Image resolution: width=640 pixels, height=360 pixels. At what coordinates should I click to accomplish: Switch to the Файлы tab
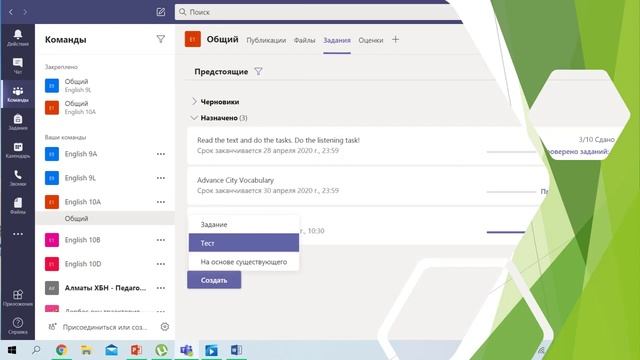click(304, 40)
